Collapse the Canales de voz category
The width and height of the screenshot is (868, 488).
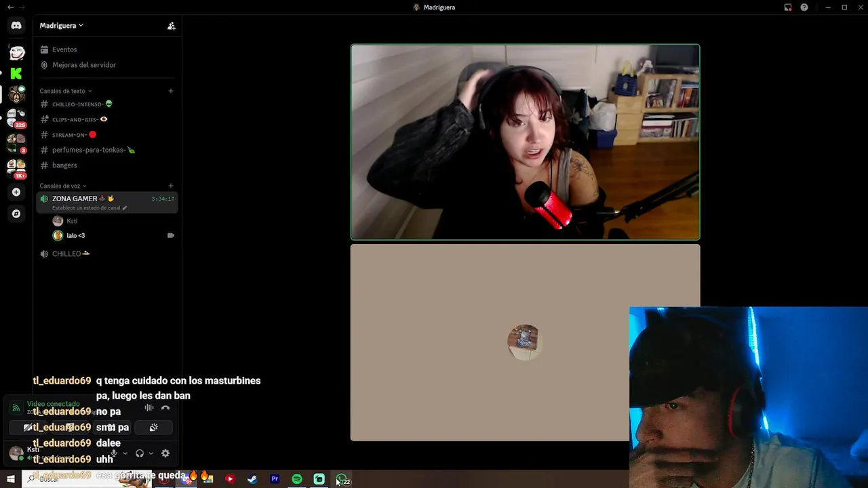click(62, 186)
